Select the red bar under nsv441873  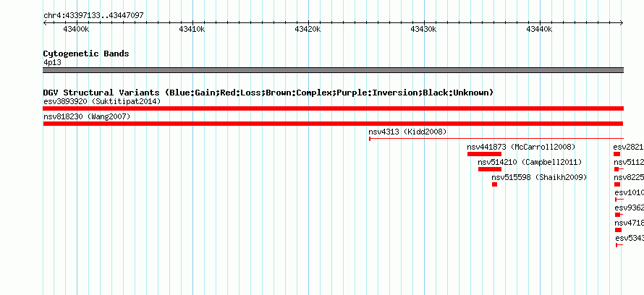(x=484, y=154)
